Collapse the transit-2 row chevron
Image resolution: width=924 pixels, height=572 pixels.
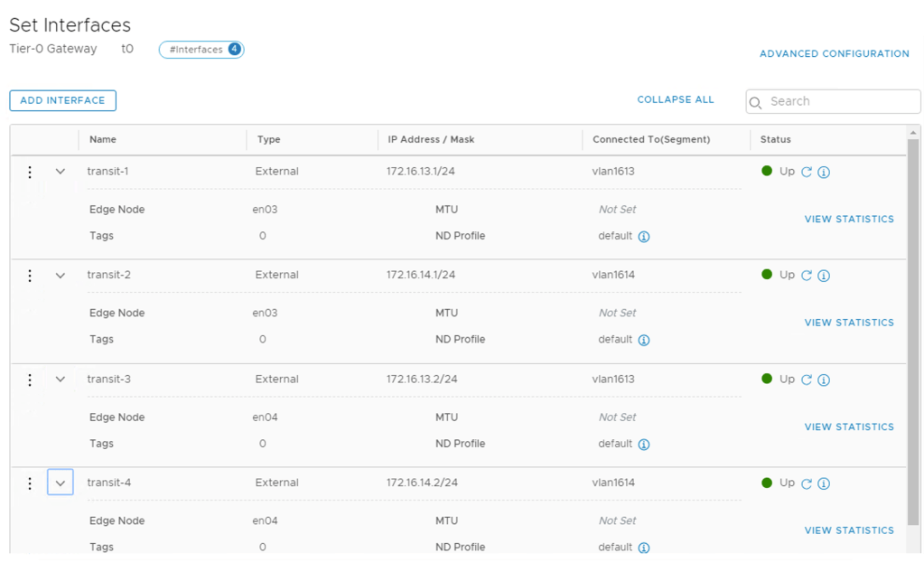[x=60, y=275]
